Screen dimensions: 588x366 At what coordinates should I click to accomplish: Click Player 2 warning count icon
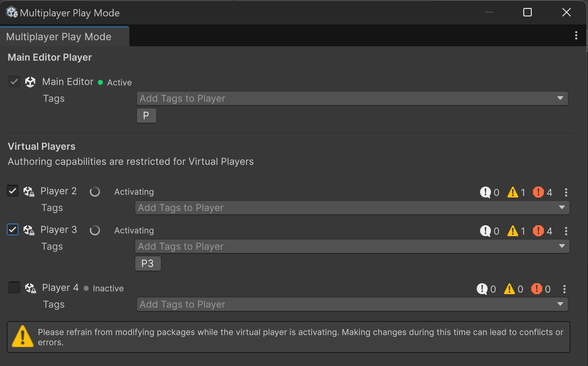point(512,192)
